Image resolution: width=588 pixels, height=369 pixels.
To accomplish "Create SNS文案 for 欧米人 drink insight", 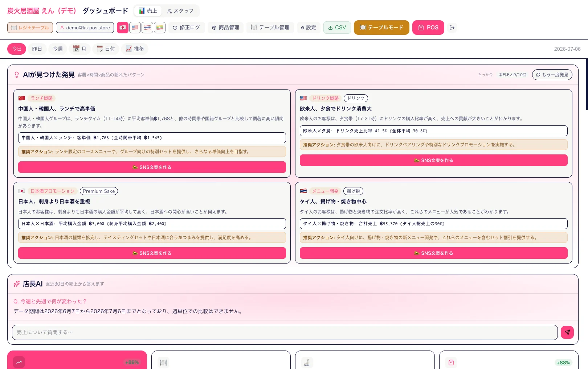I will pos(434,160).
